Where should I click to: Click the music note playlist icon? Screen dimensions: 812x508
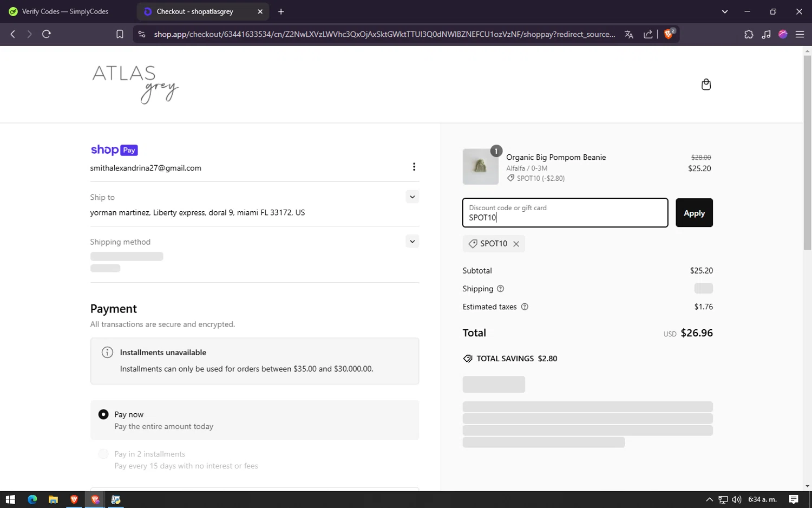pos(766,34)
